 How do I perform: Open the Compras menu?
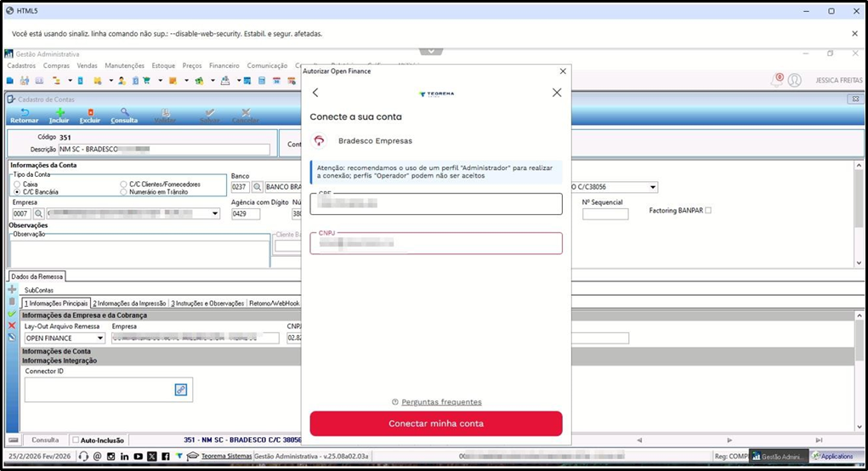tap(56, 65)
